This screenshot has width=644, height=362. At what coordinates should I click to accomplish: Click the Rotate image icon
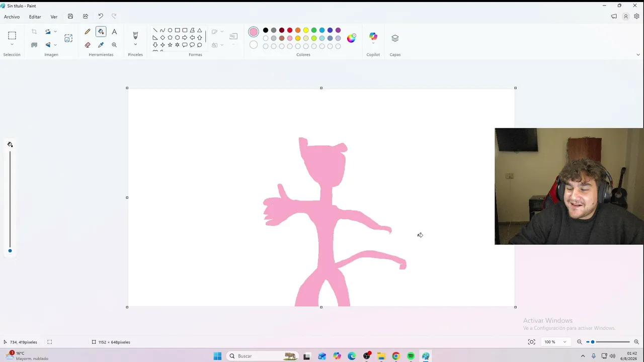(48, 32)
